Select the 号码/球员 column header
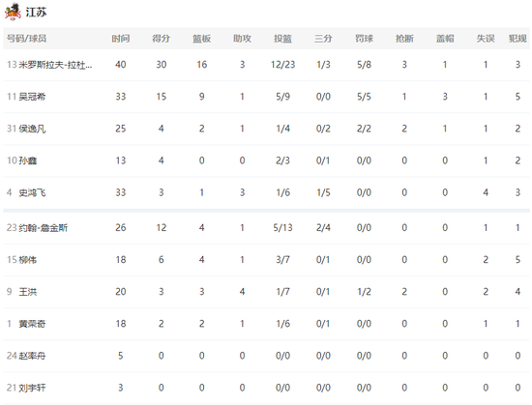 click(x=26, y=39)
